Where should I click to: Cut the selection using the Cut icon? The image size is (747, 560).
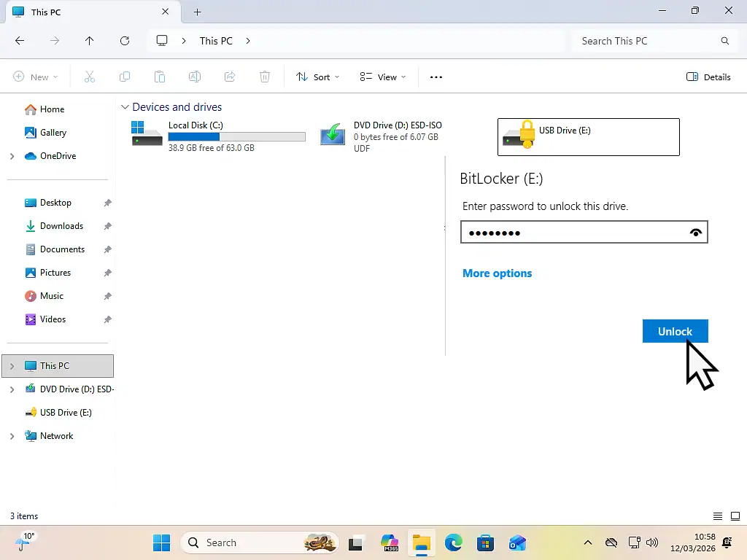90,77
